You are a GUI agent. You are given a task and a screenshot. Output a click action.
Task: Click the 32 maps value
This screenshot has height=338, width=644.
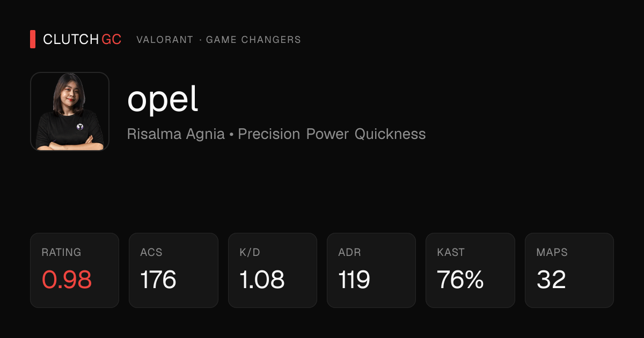coord(551,280)
